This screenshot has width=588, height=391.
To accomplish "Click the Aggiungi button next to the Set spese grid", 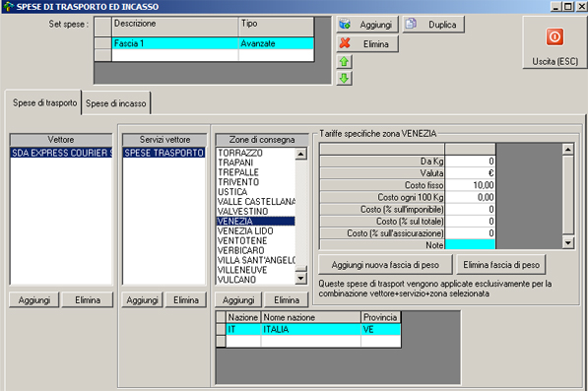I will click(366, 25).
